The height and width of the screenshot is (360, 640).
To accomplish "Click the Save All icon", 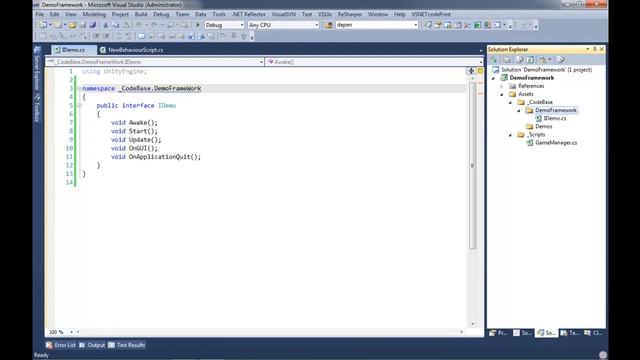I will point(93,25).
